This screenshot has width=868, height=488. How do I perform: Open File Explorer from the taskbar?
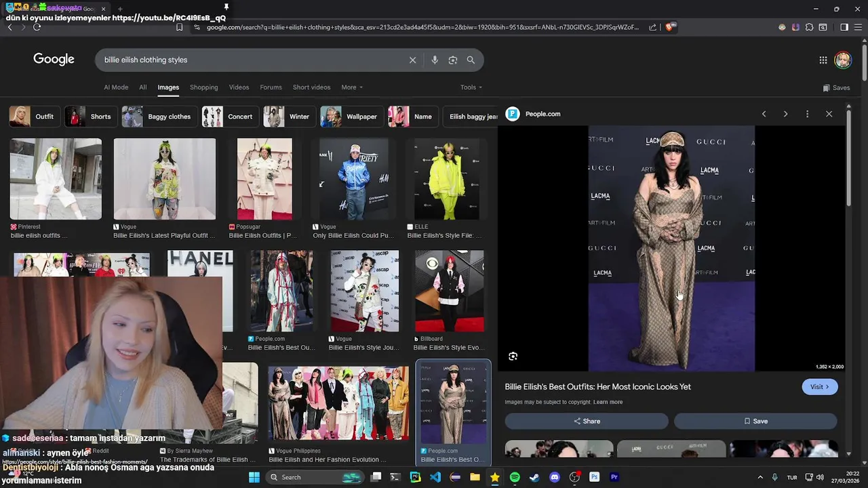tap(475, 477)
